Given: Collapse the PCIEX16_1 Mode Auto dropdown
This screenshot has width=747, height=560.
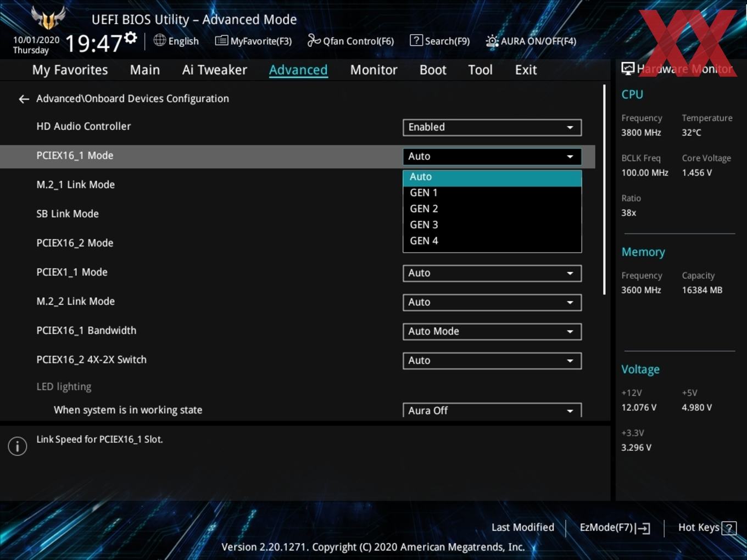Looking at the screenshot, I should point(492,156).
